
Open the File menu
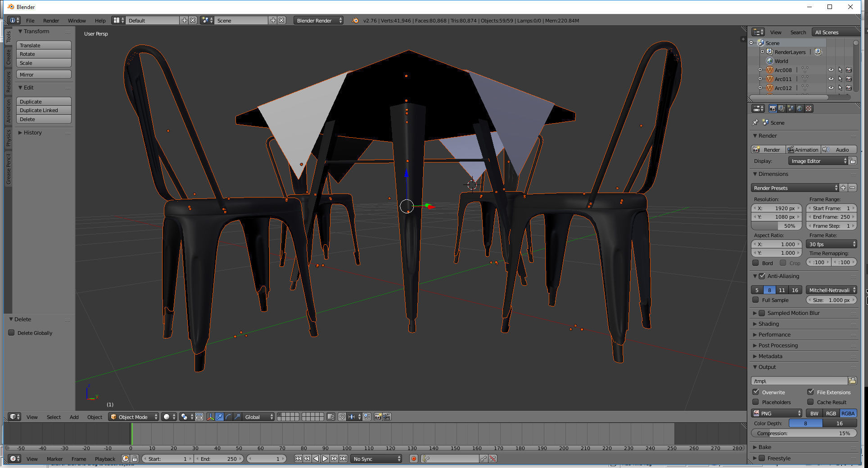point(30,20)
